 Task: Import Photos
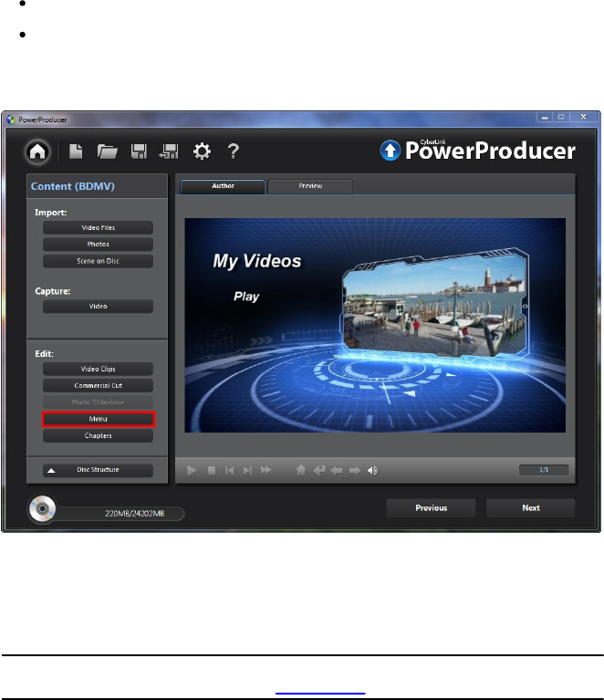[98, 245]
